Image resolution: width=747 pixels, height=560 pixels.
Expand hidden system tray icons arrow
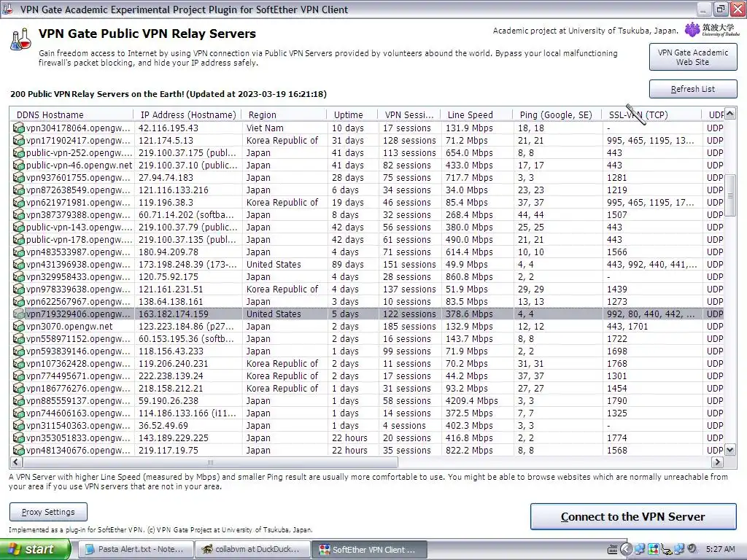[626, 549]
